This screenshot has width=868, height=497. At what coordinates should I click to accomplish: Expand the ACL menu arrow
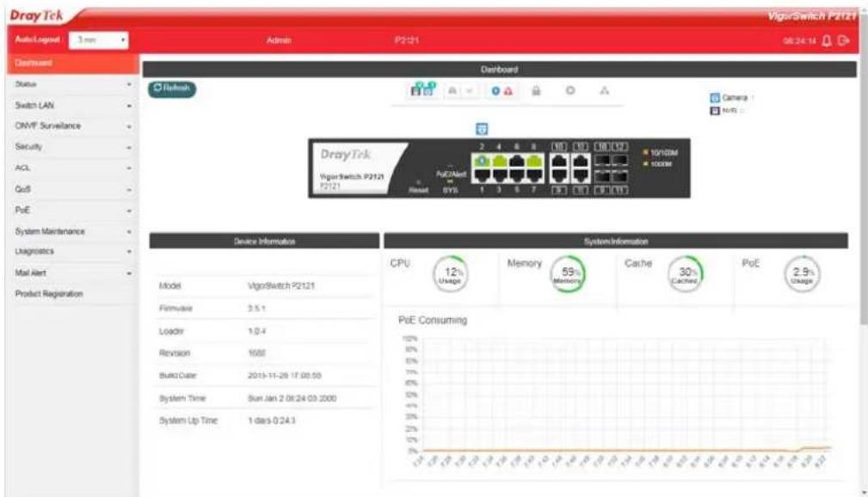tap(129, 169)
